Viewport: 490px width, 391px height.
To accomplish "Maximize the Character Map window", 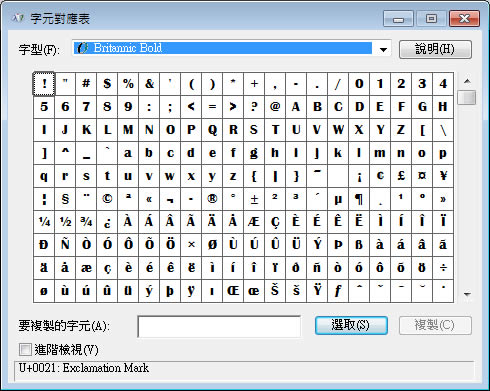I will tap(431, 18).
